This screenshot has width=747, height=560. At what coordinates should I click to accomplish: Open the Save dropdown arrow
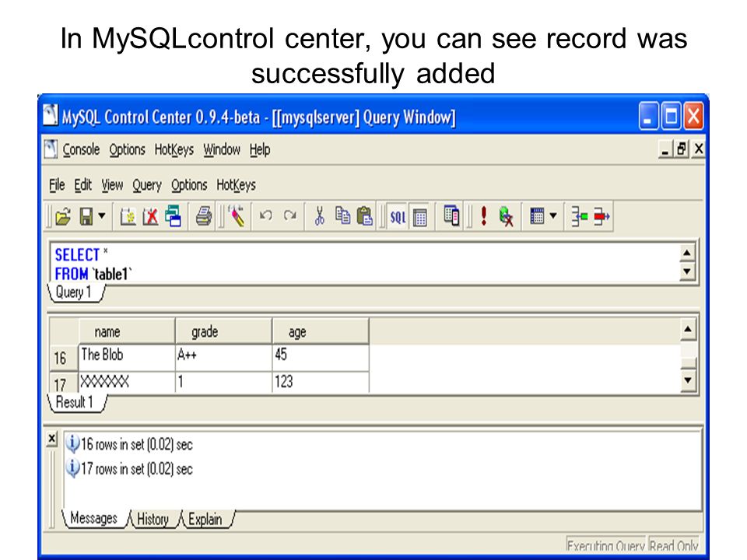coord(101,216)
